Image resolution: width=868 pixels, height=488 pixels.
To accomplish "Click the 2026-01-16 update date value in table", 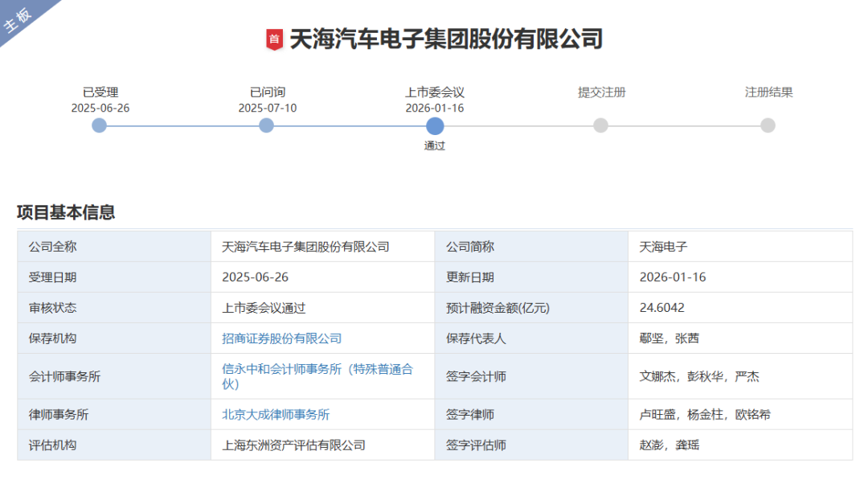I will tap(673, 277).
